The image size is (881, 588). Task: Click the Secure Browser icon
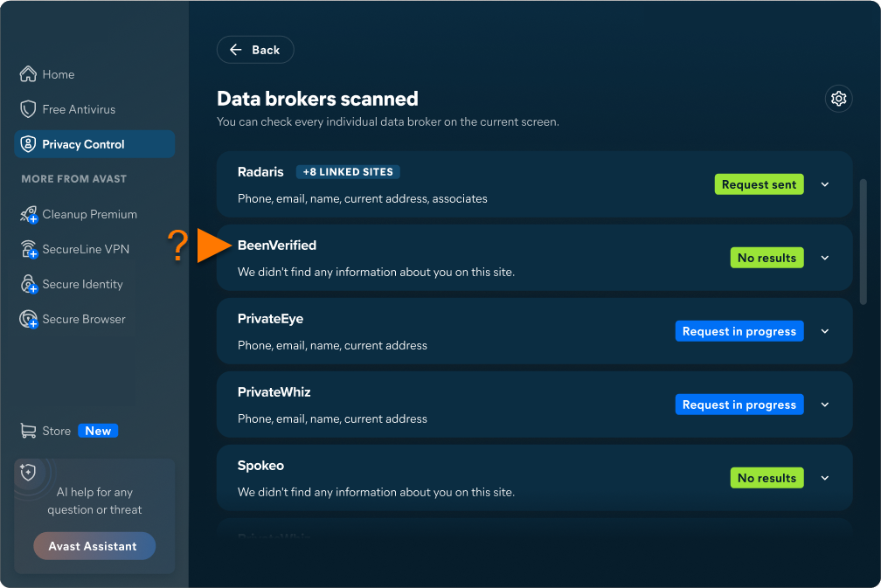(29, 319)
